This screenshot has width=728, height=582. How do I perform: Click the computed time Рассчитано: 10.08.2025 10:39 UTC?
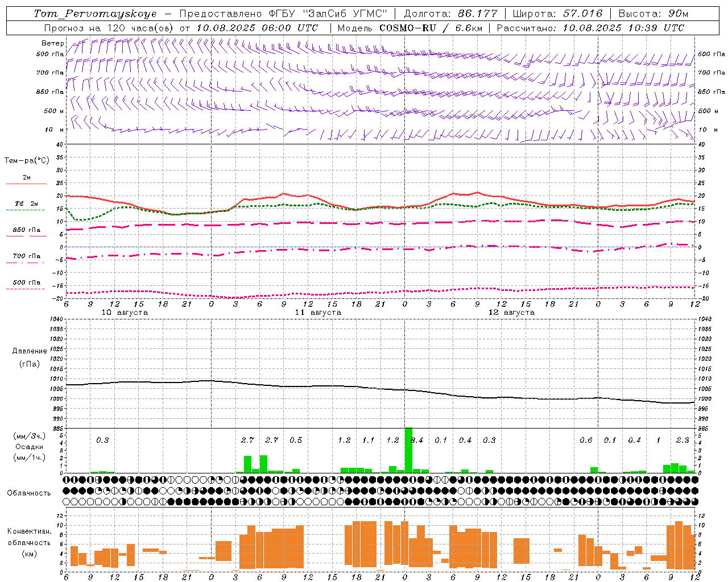[x=590, y=28]
